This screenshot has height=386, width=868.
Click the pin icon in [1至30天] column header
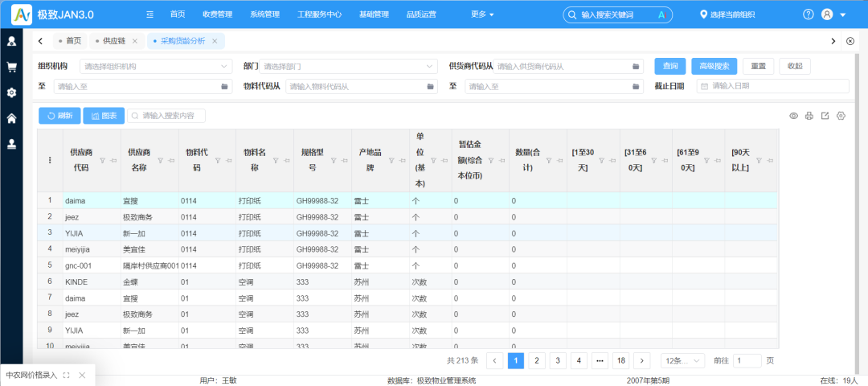click(x=612, y=161)
